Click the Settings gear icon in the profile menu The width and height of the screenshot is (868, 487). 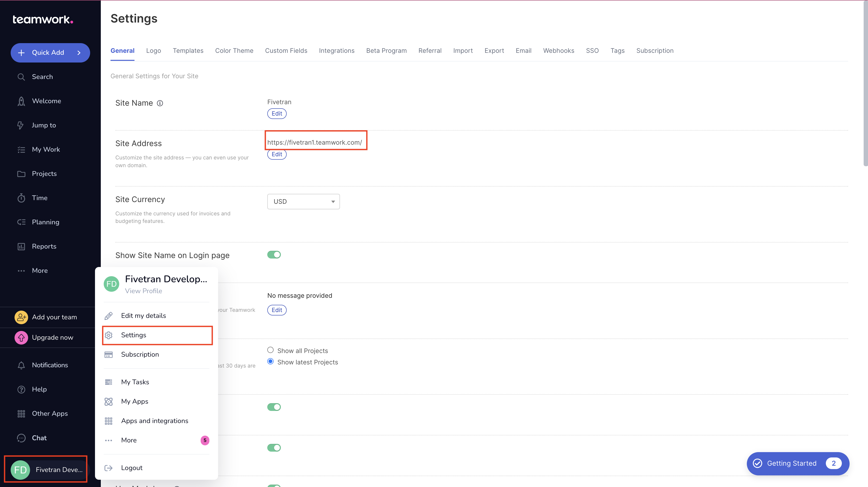[x=109, y=335]
